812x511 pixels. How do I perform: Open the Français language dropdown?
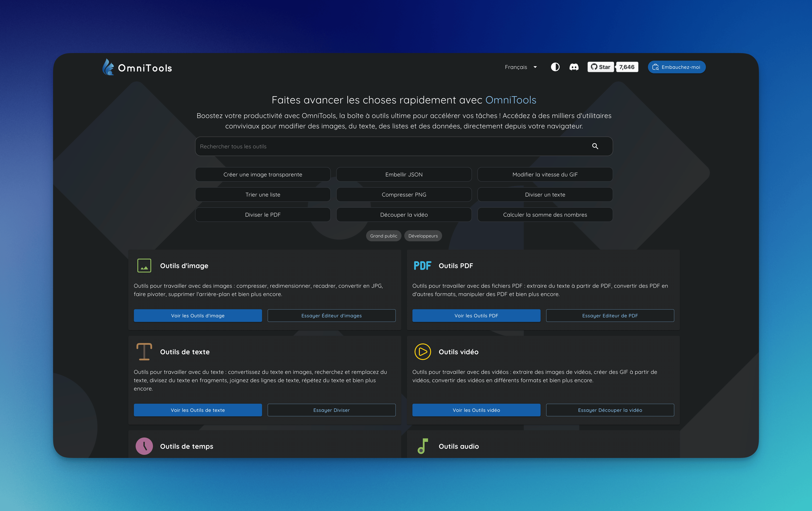coord(521,67)
